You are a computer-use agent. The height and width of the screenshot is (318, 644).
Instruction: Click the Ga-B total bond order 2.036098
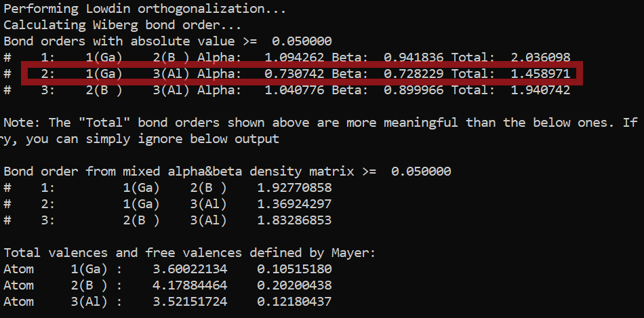pyautogui.click(x=540, y=58)
